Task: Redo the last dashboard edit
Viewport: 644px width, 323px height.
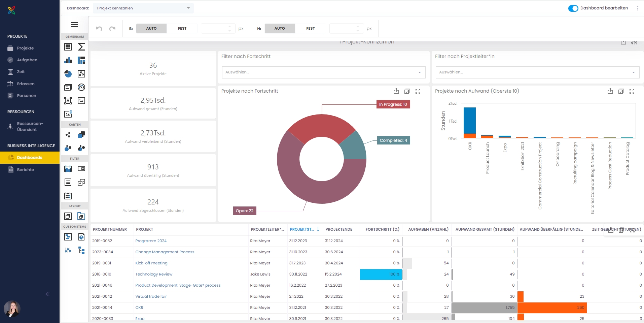Action: (112, 29)
